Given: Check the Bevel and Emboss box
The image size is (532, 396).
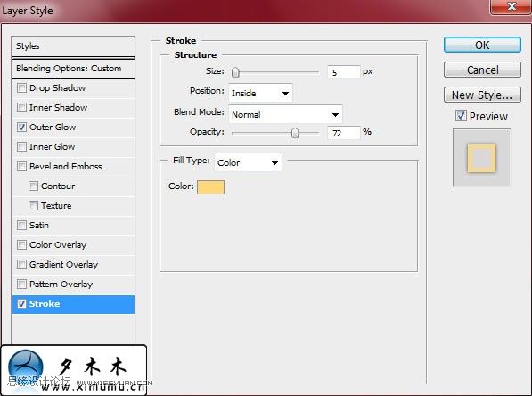Looking at the screenshot, I should 21,167.
